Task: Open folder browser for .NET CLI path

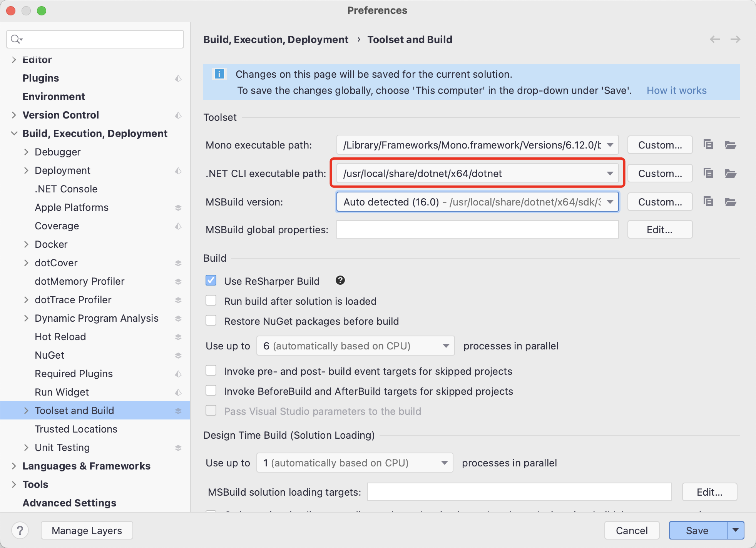Action: coord(730,174)
